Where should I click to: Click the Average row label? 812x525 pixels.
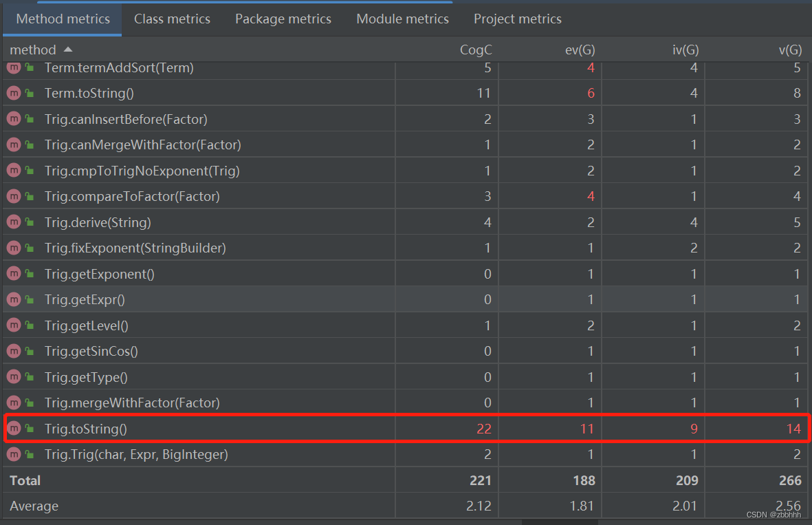tap(34, 506)
